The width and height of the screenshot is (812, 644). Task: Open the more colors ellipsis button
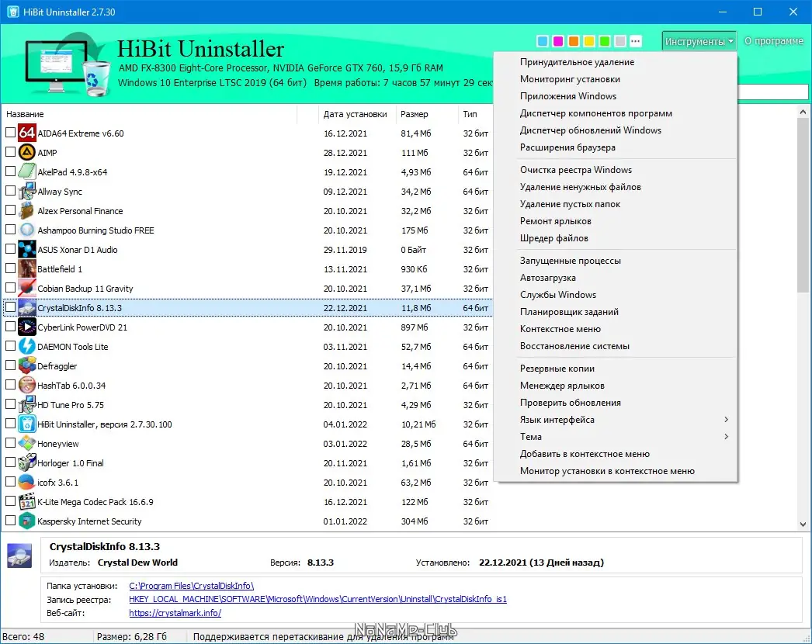[636, 41]
